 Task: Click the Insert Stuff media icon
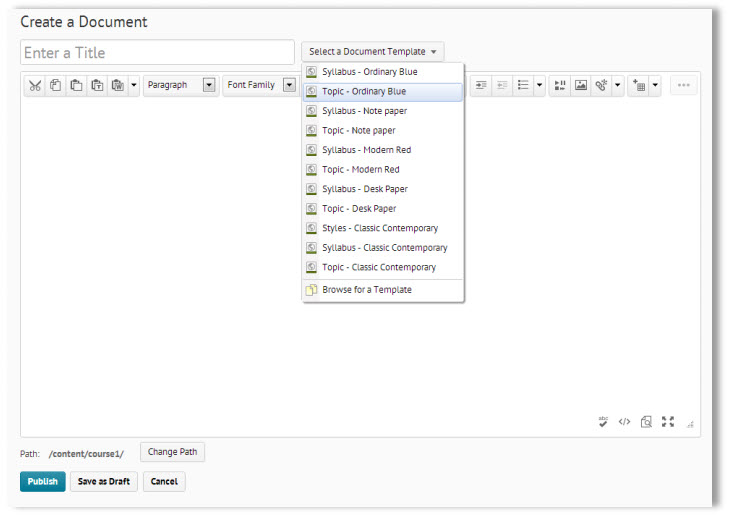[x=560, y=86]
